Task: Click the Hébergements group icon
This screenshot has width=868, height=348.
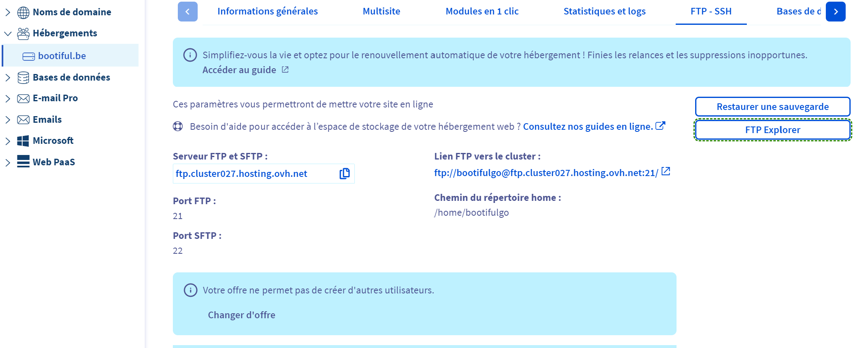Action: 23,33
